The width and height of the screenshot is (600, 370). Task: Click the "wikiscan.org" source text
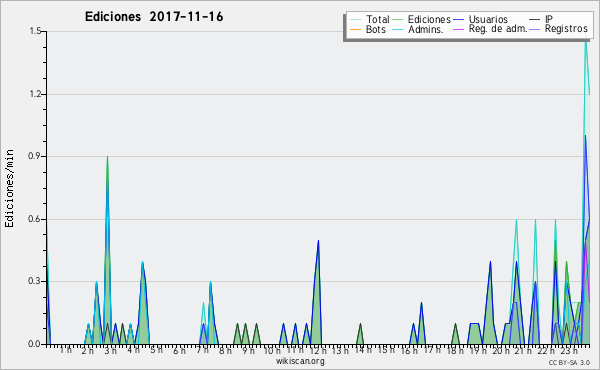point(300,361)
